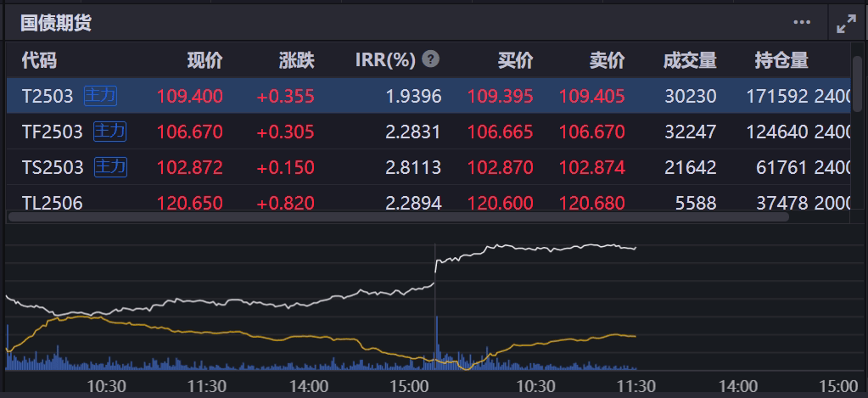Select the TL2506 contract row
The height and width of the screenshot is (398, 868).
tap(428, 198)
